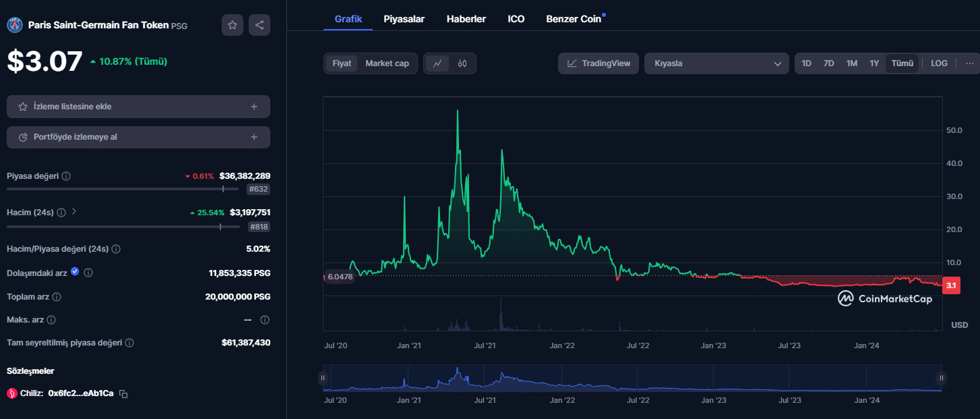Click info icon next to Tam seyreltilmiş piyasa değeri
The height and width of the screenshot is (419, 980).
[129, 343]
